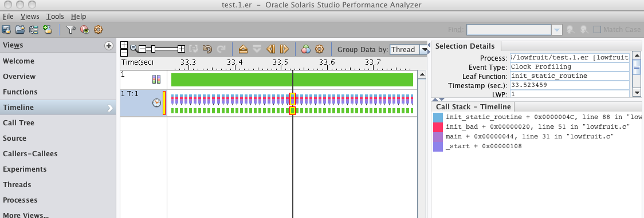Click the Add Experiment flask icon
This screenshot has height=218, width=644.
(x=48, y=30)
